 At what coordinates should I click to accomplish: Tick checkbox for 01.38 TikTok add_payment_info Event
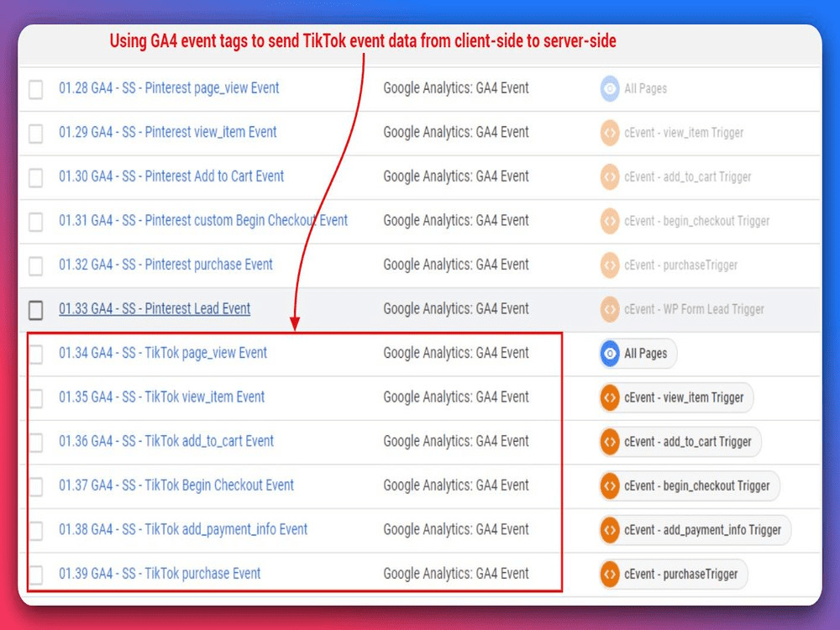(x=36, y=531)
